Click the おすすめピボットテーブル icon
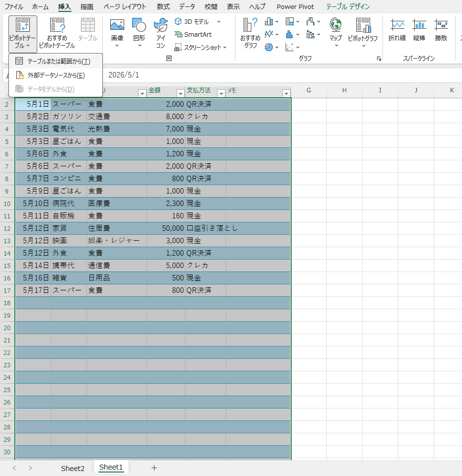This screenshot has height=476, width=462. (x=57, y=34)
